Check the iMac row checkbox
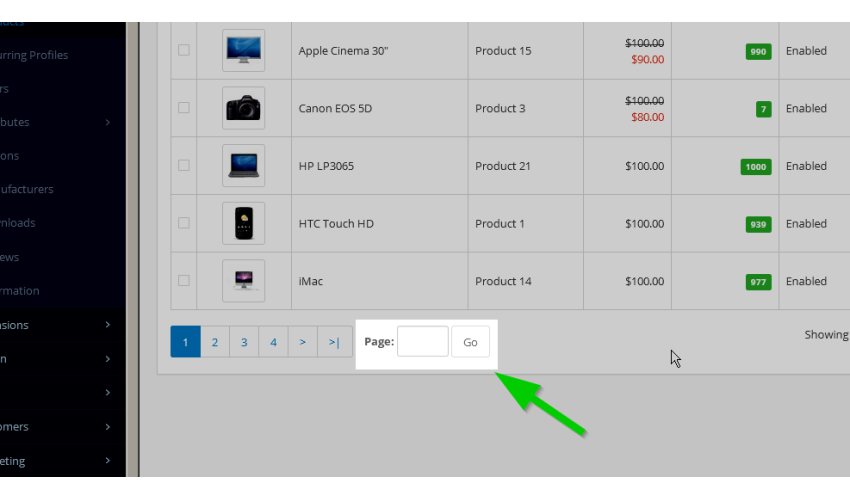 click(184, 280)
